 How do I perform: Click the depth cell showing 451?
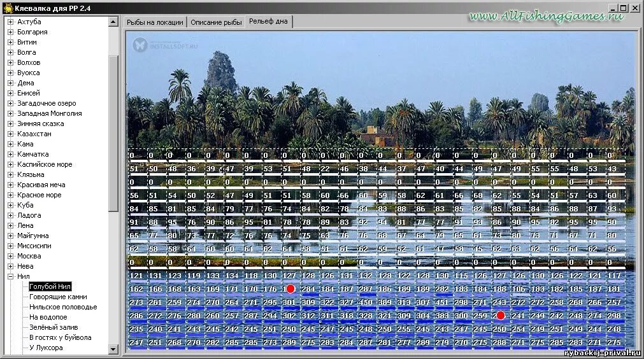click(442, 302)
